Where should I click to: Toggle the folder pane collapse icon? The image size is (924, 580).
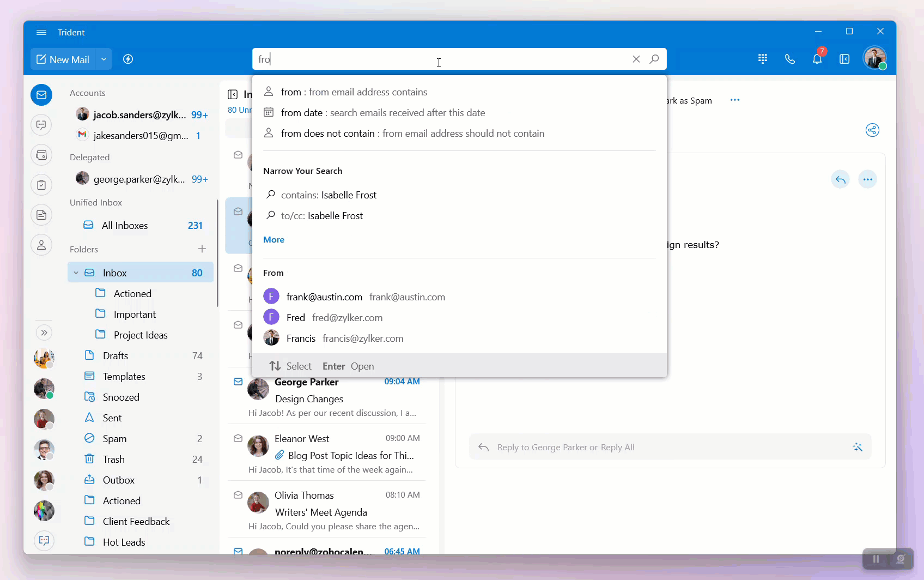[233, 94]
